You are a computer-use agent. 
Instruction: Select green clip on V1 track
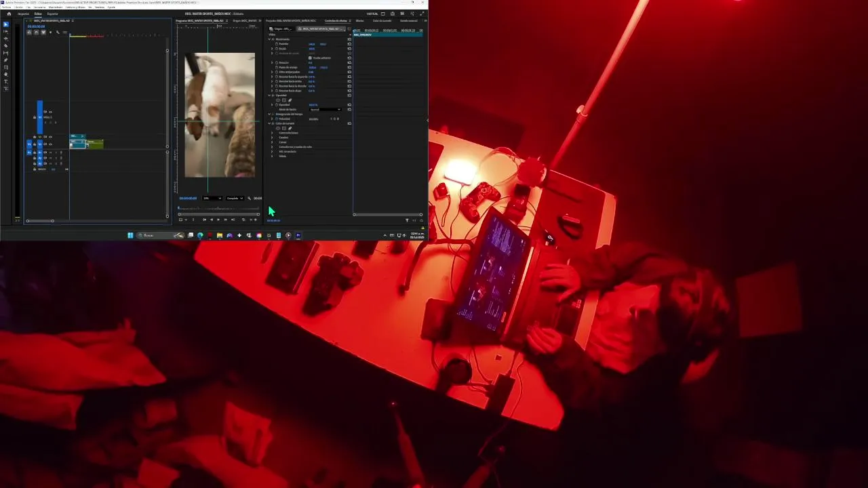click(95, 144)
